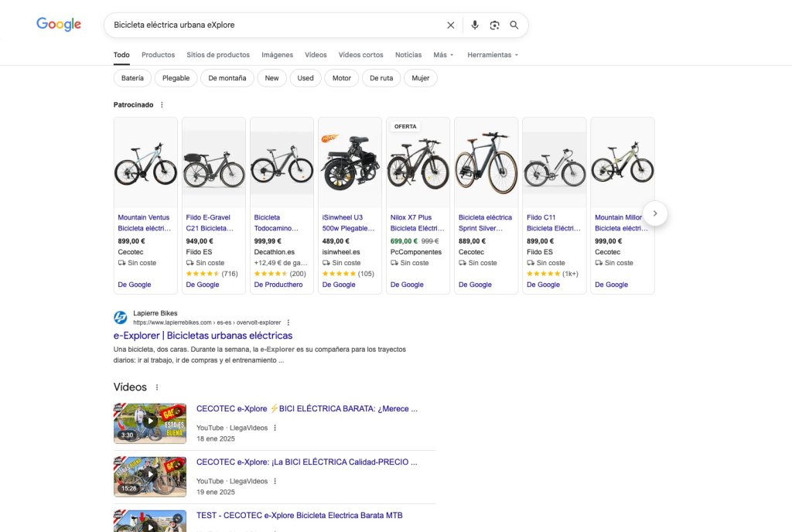Expand the Más dropdown menu

coord(443,55)
